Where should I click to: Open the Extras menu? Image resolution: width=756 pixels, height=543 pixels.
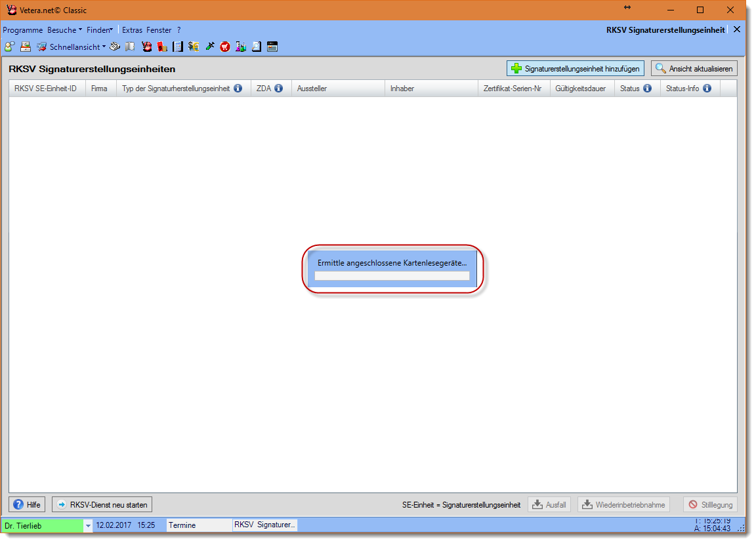pyautogui.click(x=132, y=30)
